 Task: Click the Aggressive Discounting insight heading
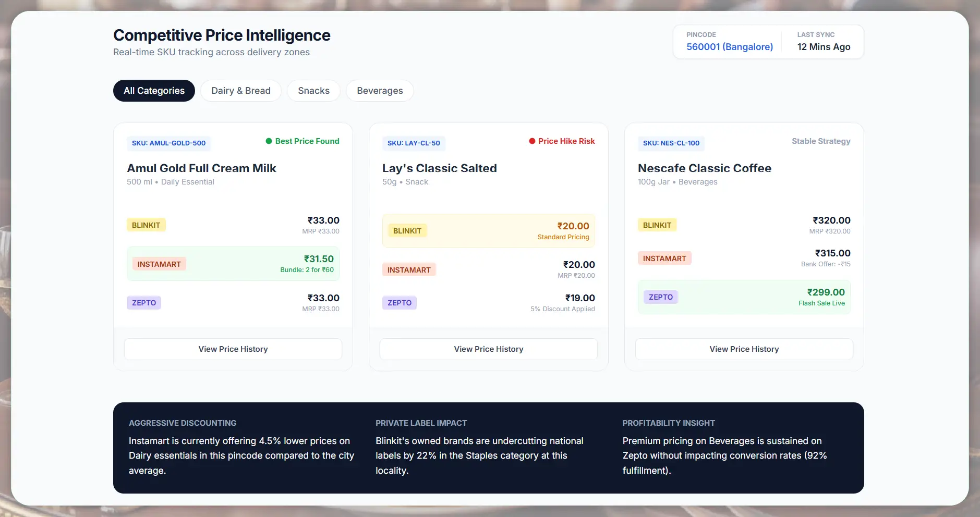(183, 423)
